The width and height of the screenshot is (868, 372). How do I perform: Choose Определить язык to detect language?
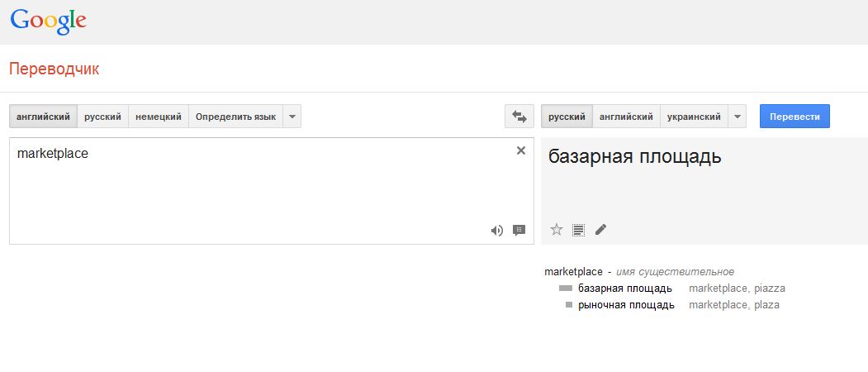(235, 117)
